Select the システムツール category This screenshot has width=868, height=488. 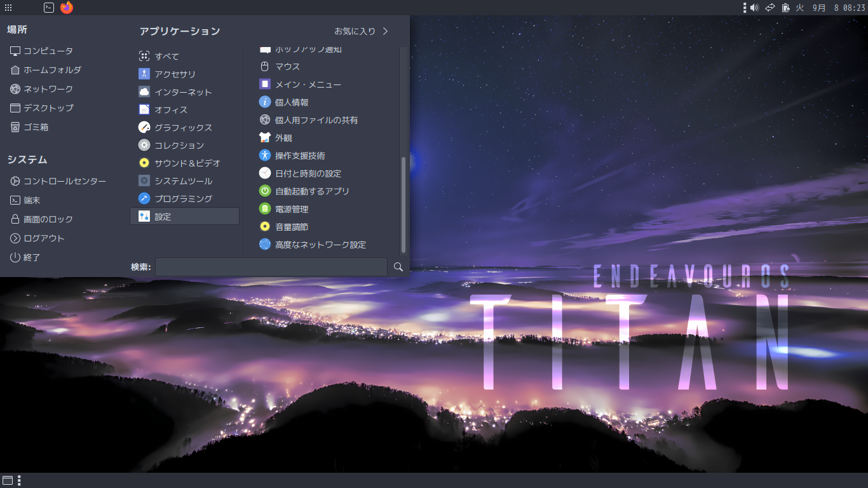tap(184, 181)
